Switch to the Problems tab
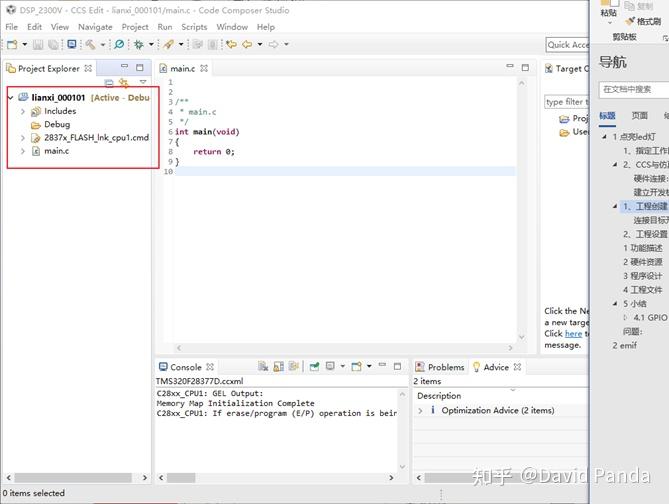Screen dimensions: 669x504 coord(445,367)
